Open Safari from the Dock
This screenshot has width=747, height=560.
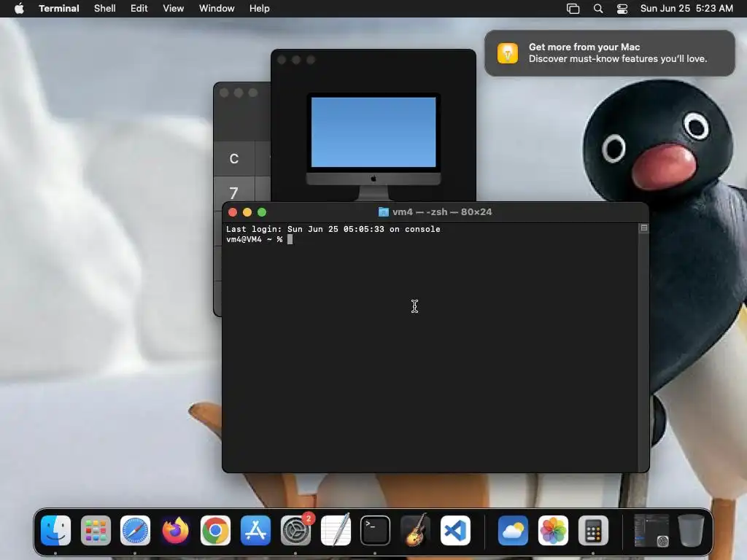pyautogui.click(x=135, y=531)
